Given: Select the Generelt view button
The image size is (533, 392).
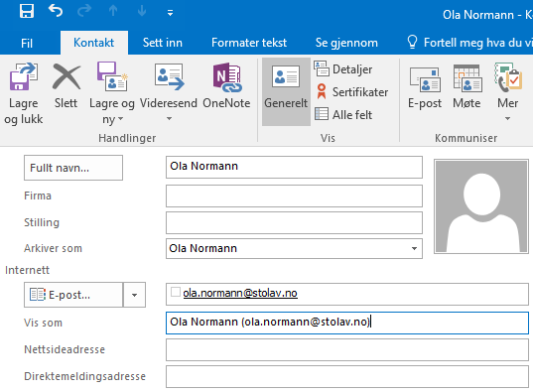Looking at the screenshot, I should [286, 91].
